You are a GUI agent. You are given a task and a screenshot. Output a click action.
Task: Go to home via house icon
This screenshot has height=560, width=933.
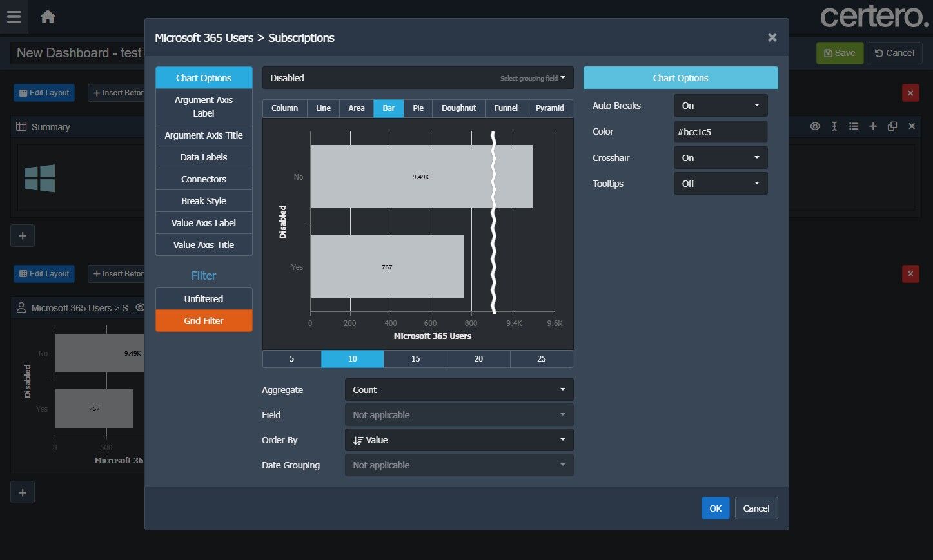48,17
